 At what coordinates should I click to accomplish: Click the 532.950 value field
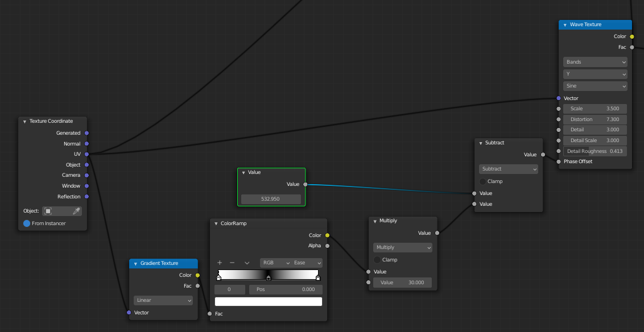[271, 200]
